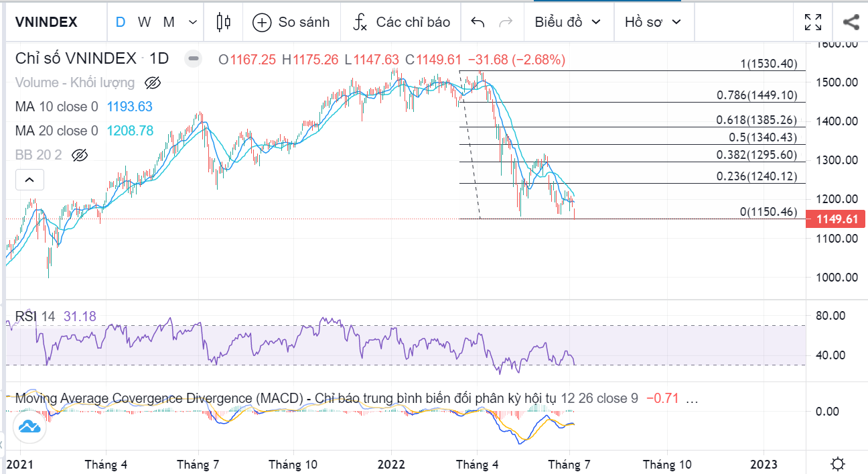
Task: Switch to W weekly timeframe
Action: (x=144, y=22)
